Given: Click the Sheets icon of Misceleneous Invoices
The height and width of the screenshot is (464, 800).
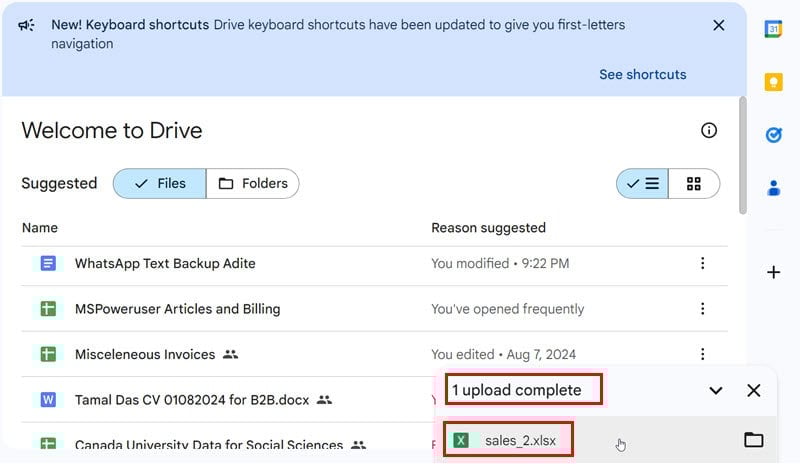Looking at the screenshot, I should tap(48, 354).
